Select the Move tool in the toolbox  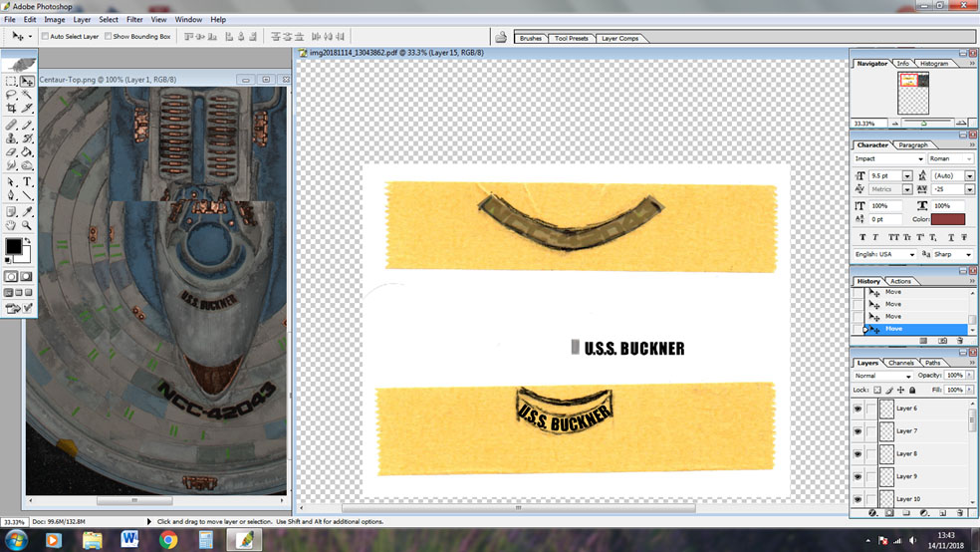click(27, 82)
